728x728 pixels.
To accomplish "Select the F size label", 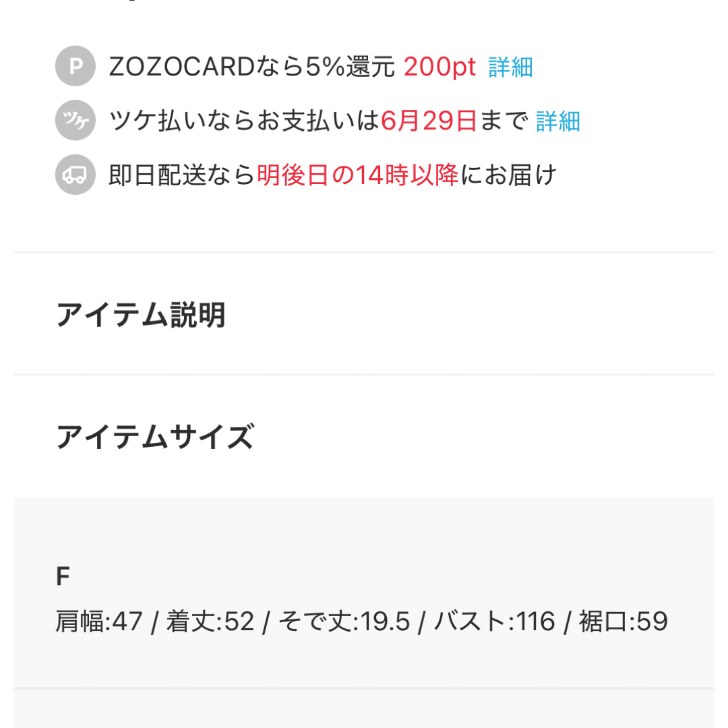I will click(x=63, y=576).
